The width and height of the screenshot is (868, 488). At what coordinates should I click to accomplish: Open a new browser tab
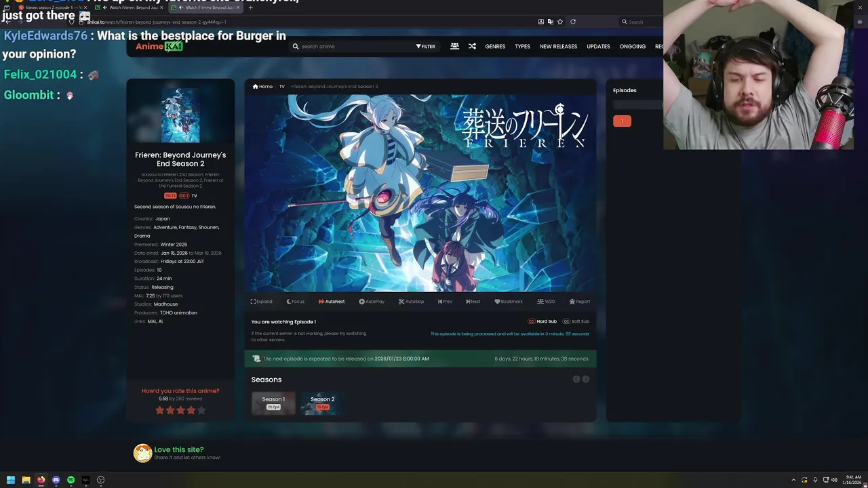click(x=250, y=7)
